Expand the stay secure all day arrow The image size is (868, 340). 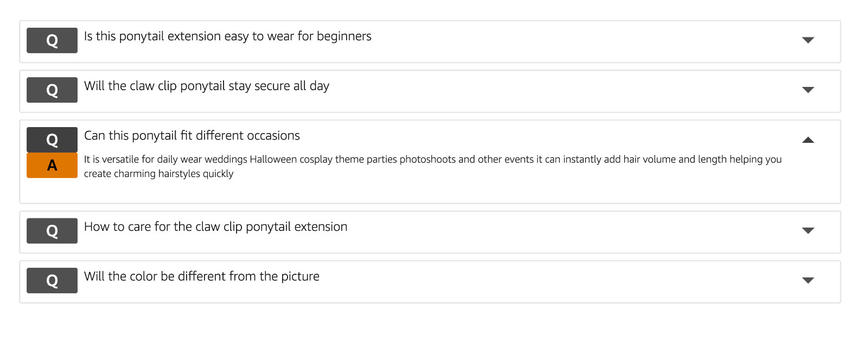808,90
